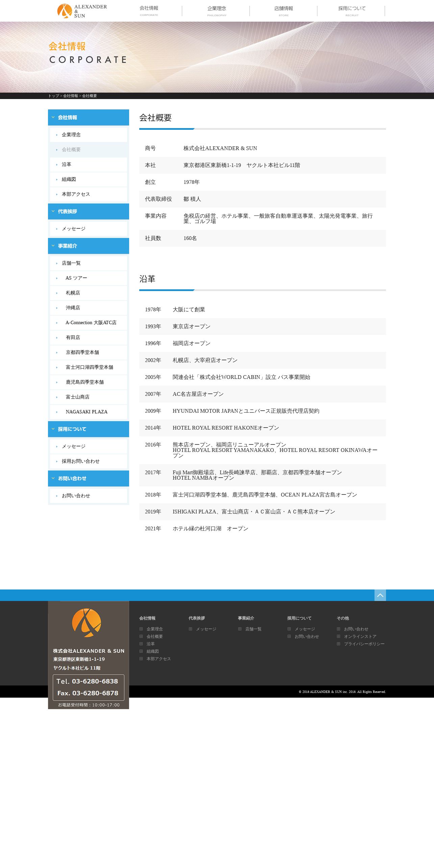Open 富士山商店 in the sidebar

[x=89, y=397]
